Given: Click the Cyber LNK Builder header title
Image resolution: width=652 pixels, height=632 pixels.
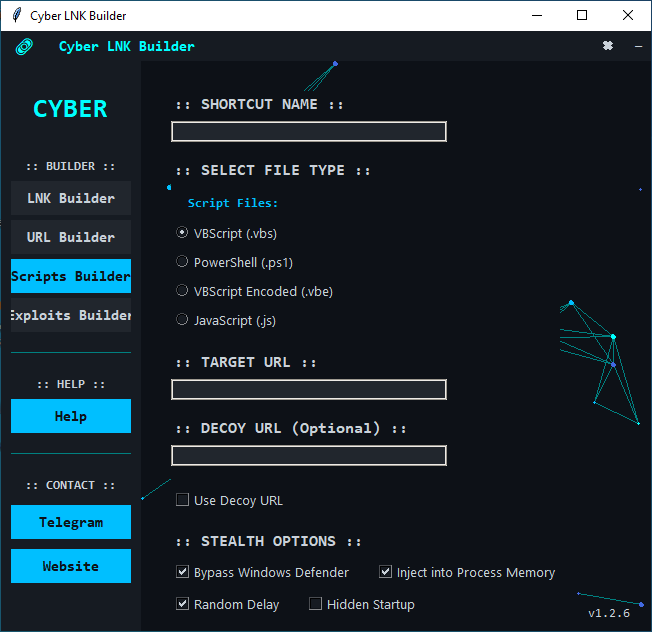Looking at the screenshot, I should click(127, 46).
